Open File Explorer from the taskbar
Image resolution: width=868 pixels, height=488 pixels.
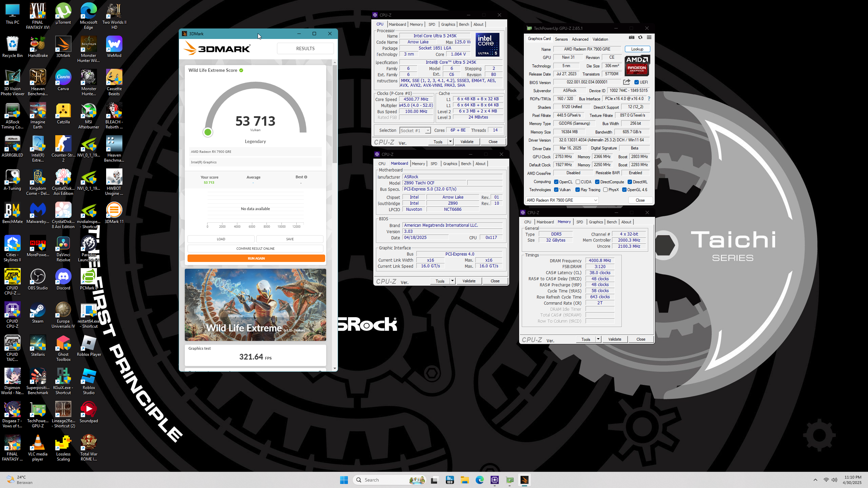click(x=465, y=480)
